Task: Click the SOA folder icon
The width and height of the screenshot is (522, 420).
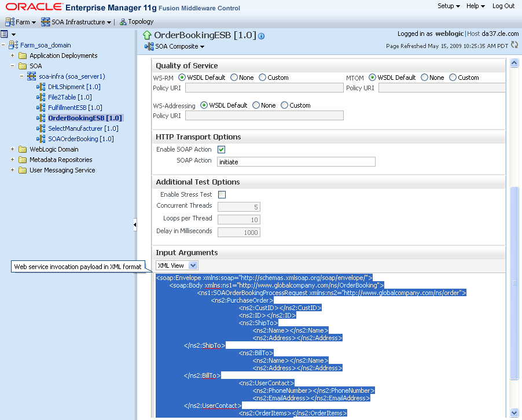Action: point(23,66)
